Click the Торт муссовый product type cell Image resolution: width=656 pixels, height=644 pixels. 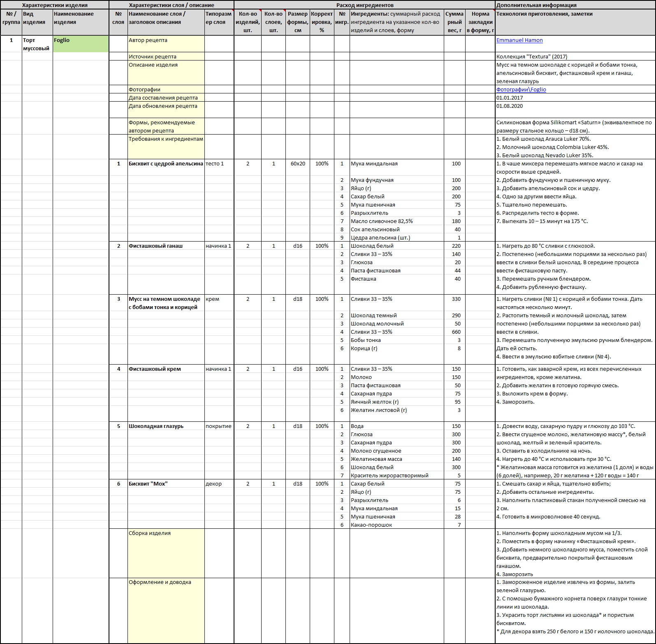[x=37, y=44]
